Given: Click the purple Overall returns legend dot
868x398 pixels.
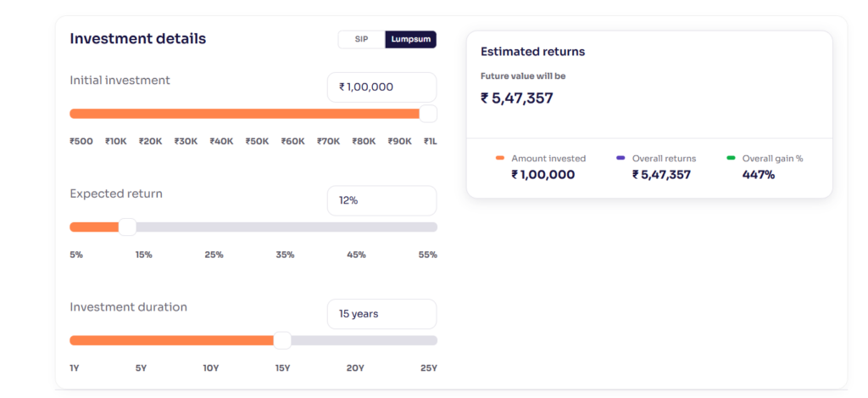Looking at the screenshot, I should 621,159.
